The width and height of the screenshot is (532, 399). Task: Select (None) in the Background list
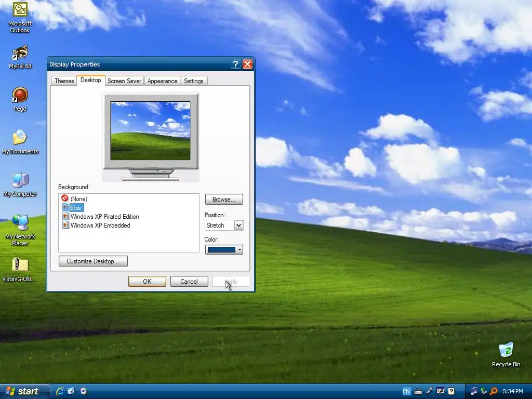point(74,198)
